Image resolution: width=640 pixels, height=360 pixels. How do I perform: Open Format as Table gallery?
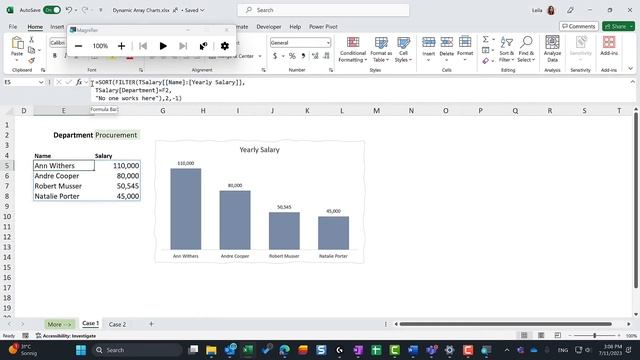point(381,50)
